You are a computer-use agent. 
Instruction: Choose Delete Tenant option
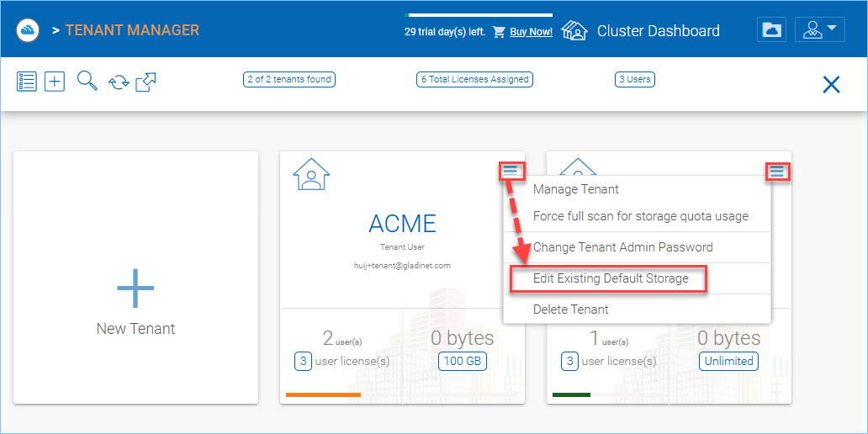pyautogui.click(x=571, y=310)
